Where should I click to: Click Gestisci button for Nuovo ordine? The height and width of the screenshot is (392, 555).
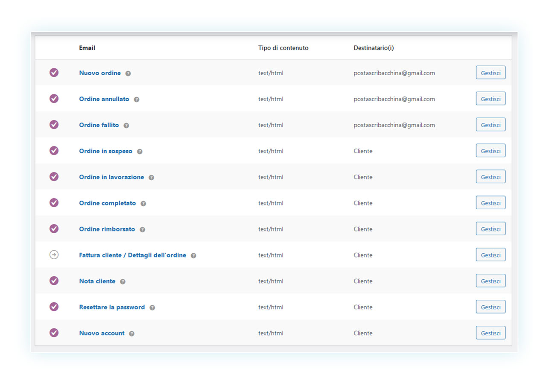491,73
